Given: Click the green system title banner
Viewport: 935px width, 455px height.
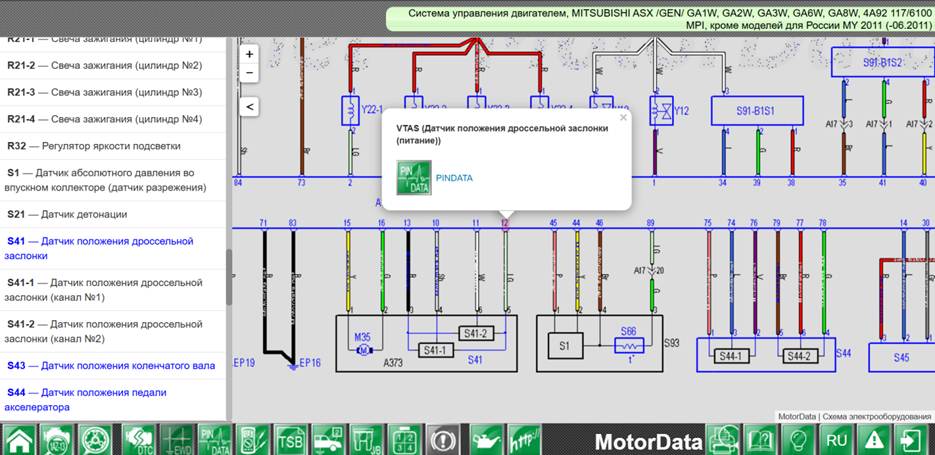Looking at the screenshot, I should click(x=661, y=19).
